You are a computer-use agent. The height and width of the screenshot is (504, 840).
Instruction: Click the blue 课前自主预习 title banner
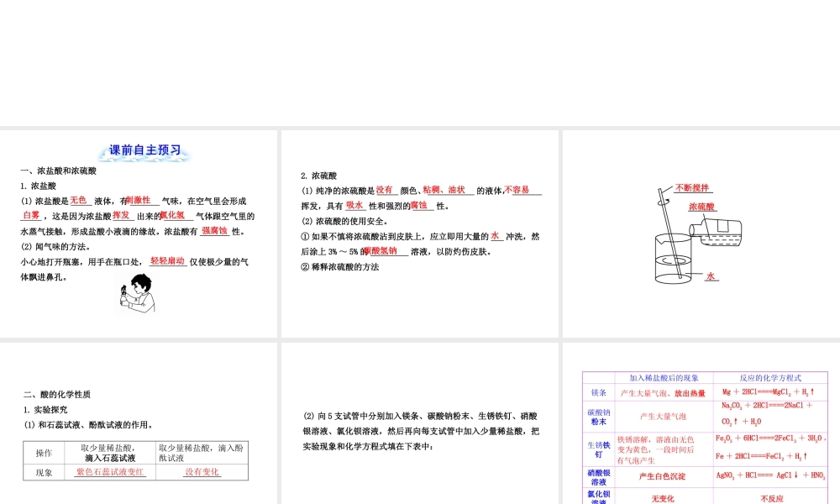click(x=144, y=151)
